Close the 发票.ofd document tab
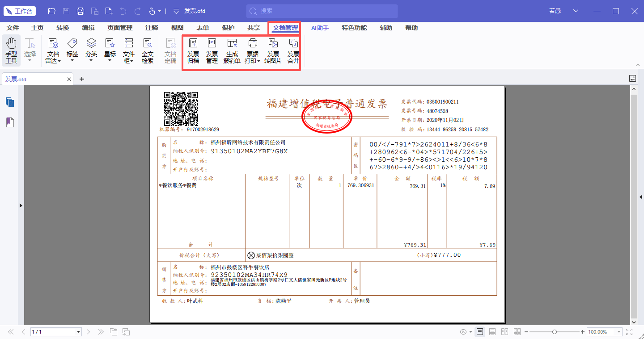The height and width of the screenshot is (339, 644). (69, 80)
